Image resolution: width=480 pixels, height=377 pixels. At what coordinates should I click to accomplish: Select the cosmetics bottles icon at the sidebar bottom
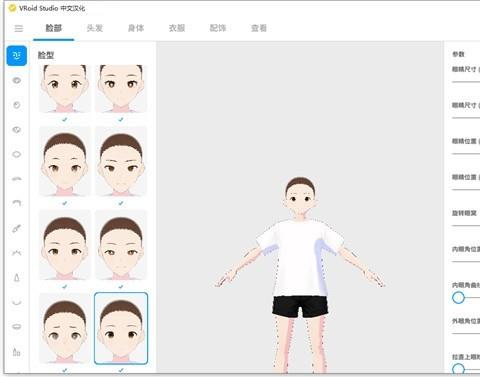pyautogui.click(x=17, y=351)
